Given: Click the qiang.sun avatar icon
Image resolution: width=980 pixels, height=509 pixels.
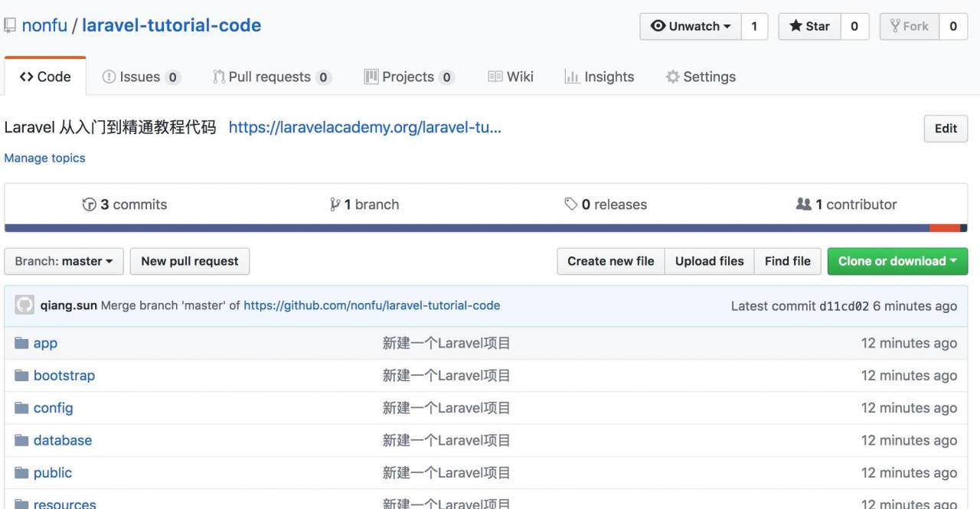Looking at the screenshot, I should 24,305.
